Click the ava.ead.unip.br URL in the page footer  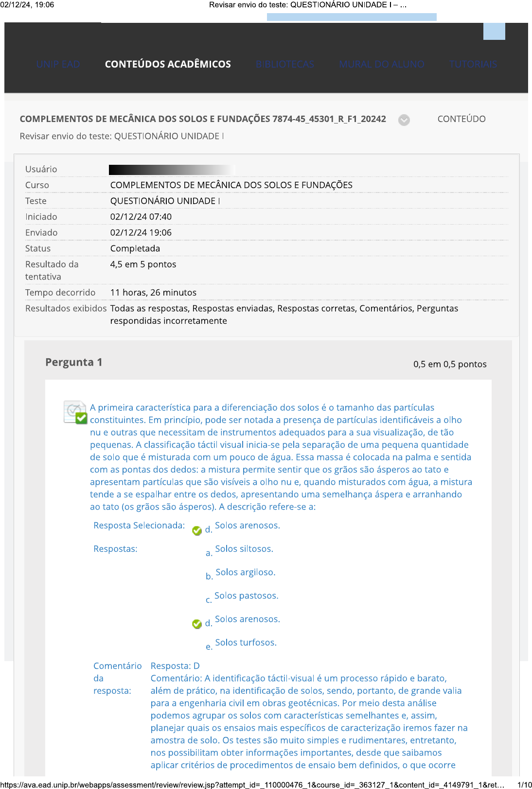[252, 785]
